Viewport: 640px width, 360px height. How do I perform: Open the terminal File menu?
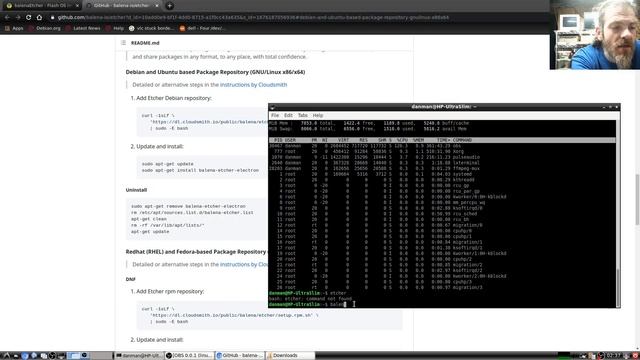click(x=275, y=116)
